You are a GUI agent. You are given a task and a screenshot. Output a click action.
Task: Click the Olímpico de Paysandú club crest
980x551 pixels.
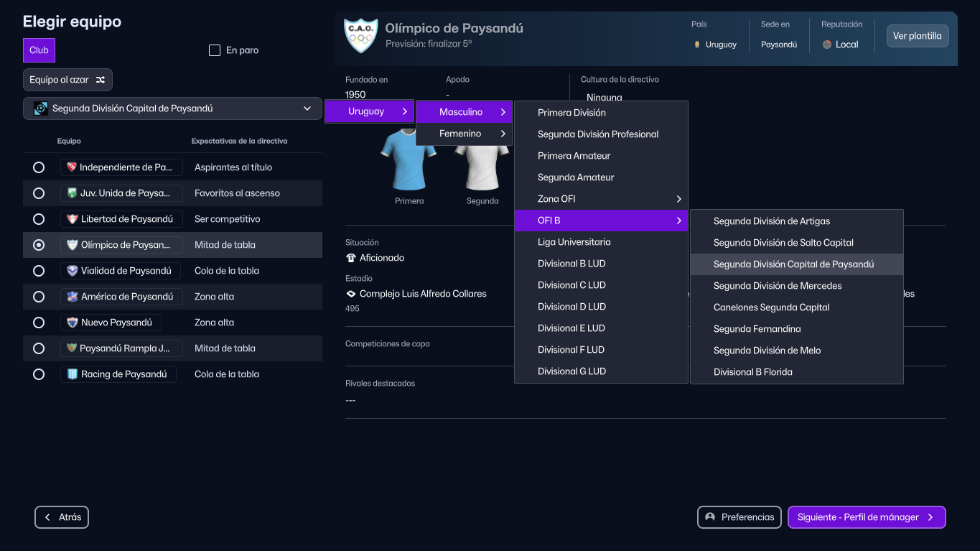click(x=360, y=36)
